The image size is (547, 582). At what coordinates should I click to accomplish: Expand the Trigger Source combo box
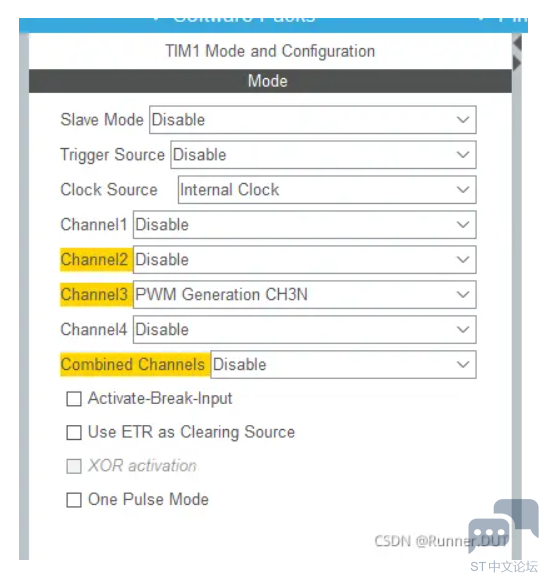pyautogui.click(x=323, y=154)
